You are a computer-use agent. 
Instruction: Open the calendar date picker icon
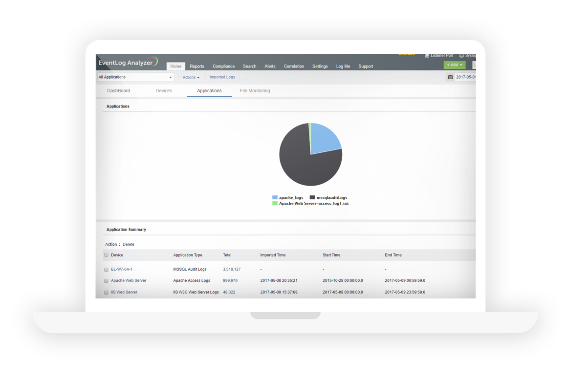click(450, 77)
